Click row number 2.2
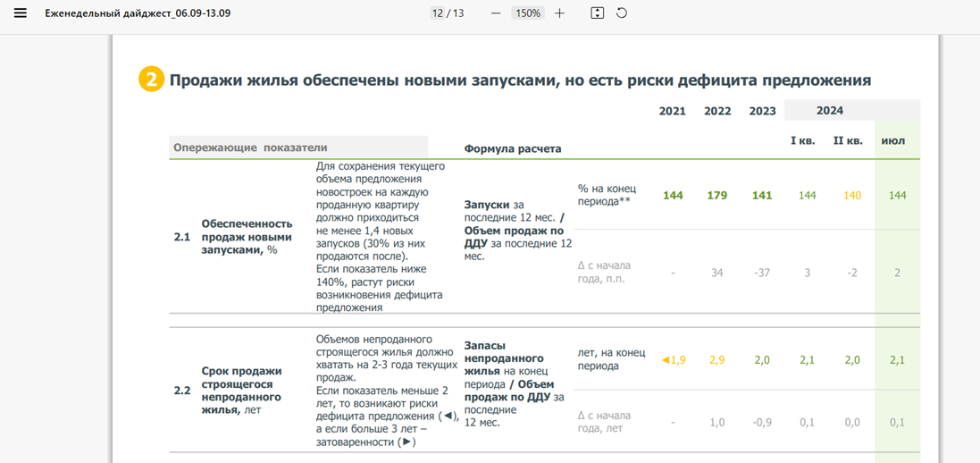 182,391
